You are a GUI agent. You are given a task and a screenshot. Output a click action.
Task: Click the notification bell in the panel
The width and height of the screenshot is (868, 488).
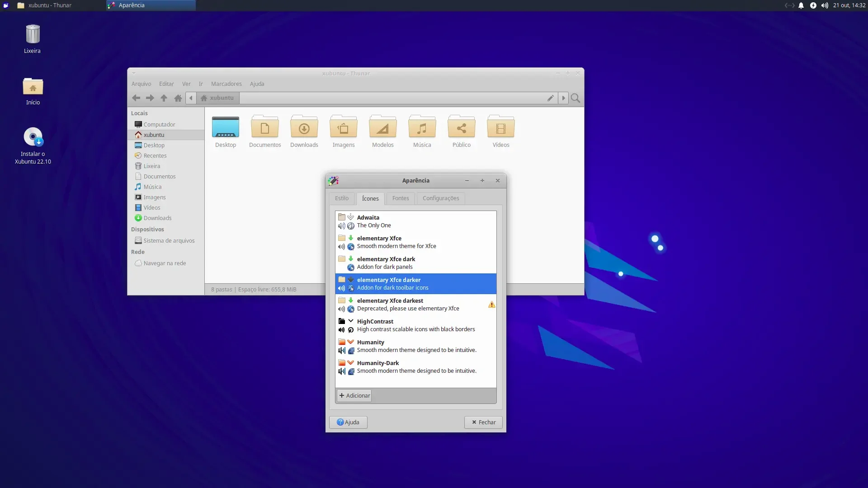point(801,5)
